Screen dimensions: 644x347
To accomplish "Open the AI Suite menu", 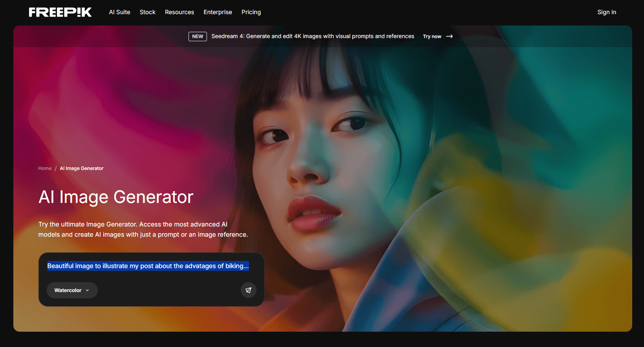I will [120, 12].
